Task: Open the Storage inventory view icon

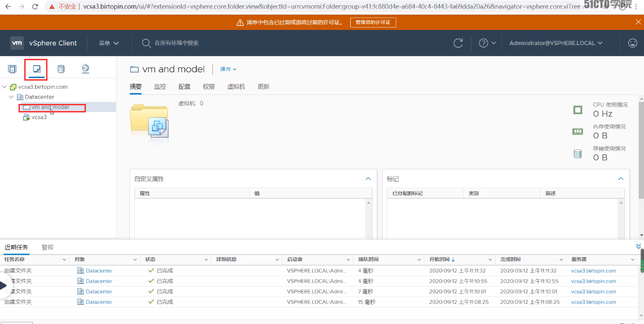Action: 61,69
